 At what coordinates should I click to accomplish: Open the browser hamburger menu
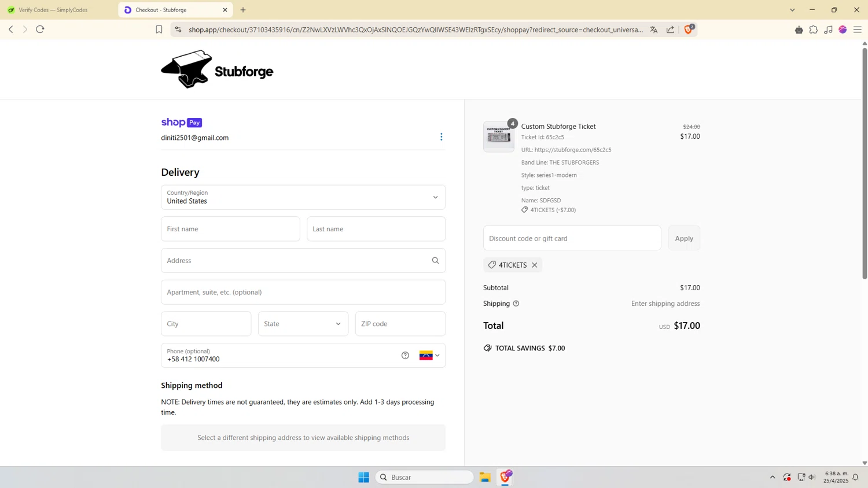pos(858,29)
